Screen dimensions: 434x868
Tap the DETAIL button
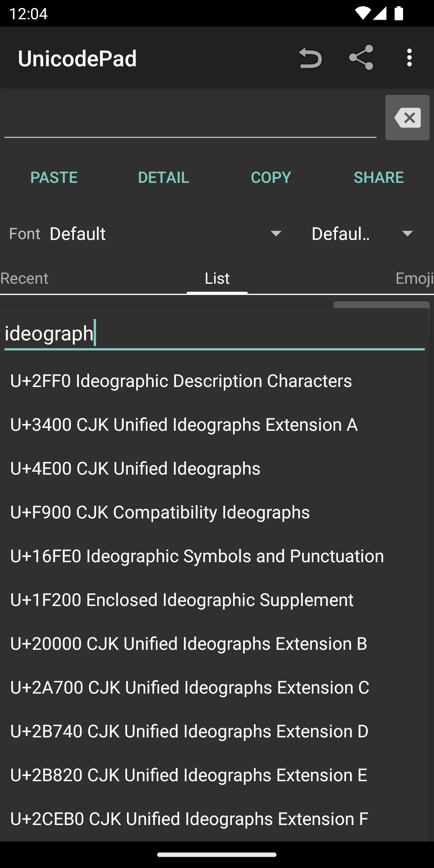pos(163,177)
